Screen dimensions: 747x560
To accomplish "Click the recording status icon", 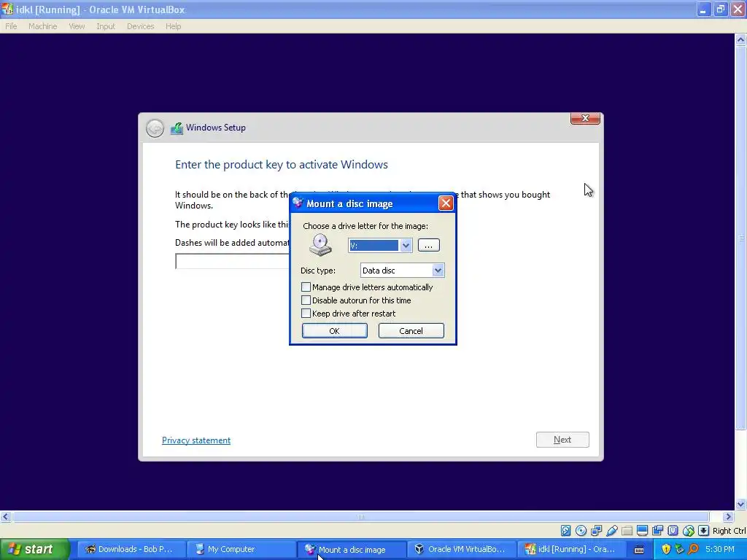I will point(657,531).
